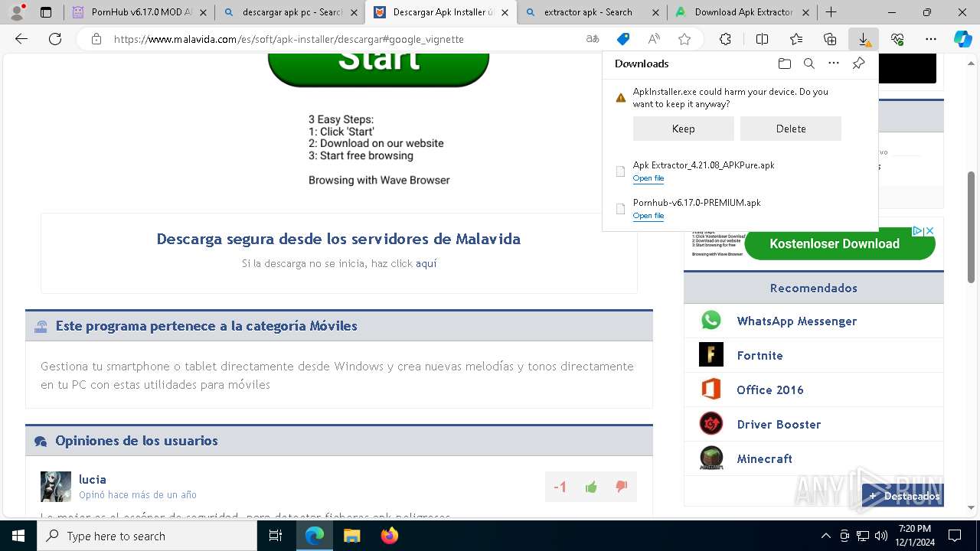Search downloads using the magnifier icon
The width and height of the screenshot is (980, 551).
point(808,64)
